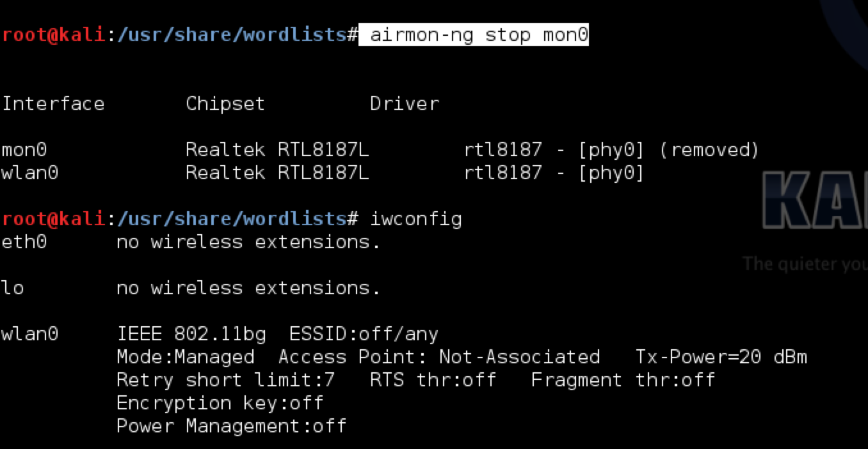Click the eth0 interface label

(x=24, y=242)
